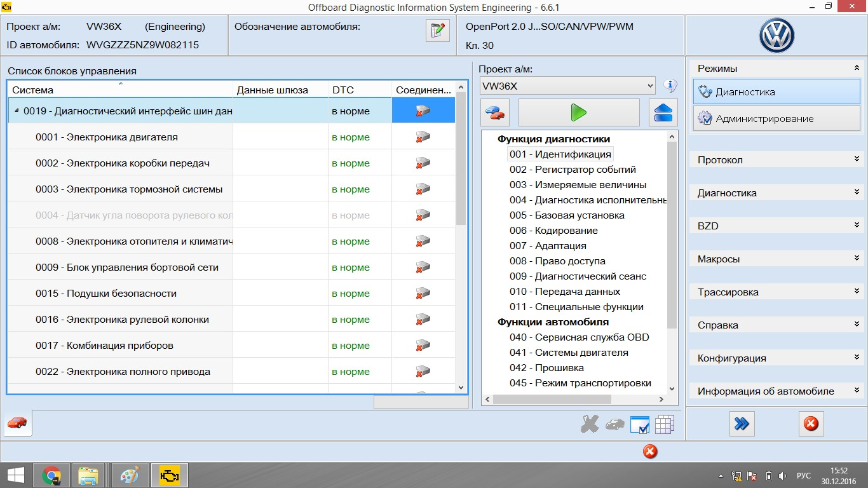868x488 pixels.
Task: Click the grid table icon in bottom toolbar
Action: click(664, 424)
